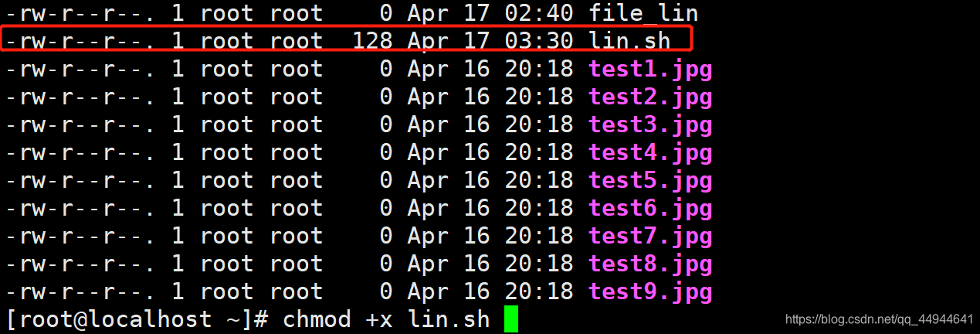Click the +x argument in the command

point(379,320)
